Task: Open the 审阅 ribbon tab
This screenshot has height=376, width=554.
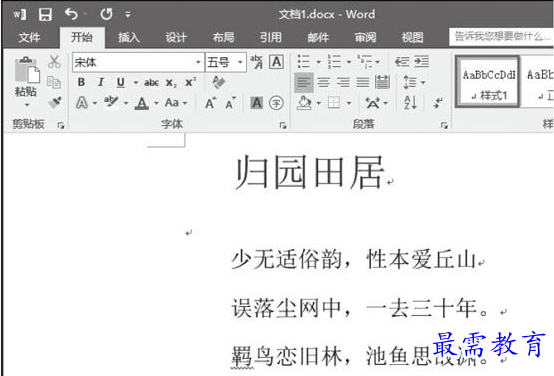Action: 365,37
